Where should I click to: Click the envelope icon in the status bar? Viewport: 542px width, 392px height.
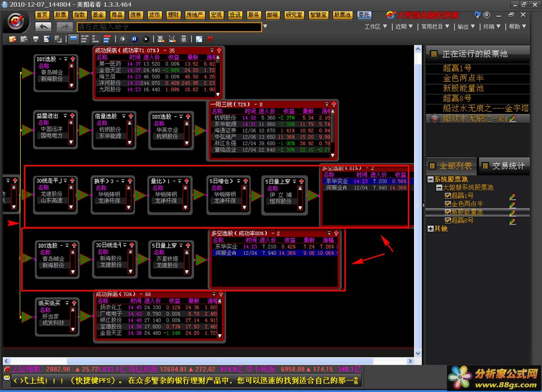tap(7, 379)
